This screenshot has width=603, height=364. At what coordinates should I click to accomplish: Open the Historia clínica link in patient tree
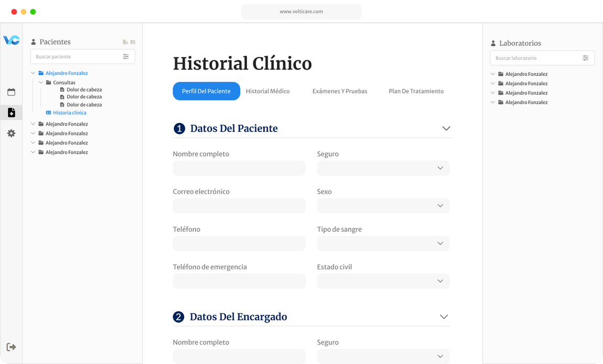click(x=69, y=112)
